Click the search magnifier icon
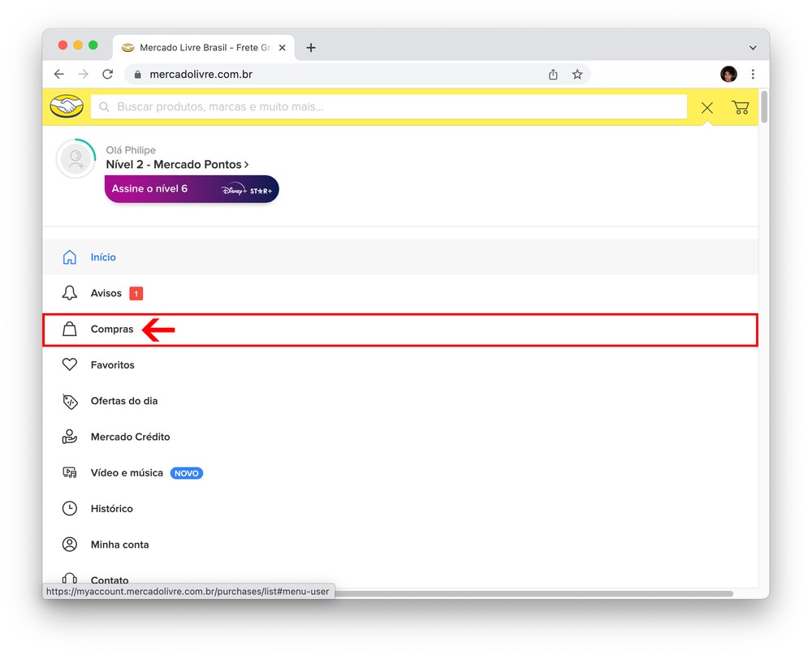The width and height of the screenshot is (812, 655). click(104, 106)
